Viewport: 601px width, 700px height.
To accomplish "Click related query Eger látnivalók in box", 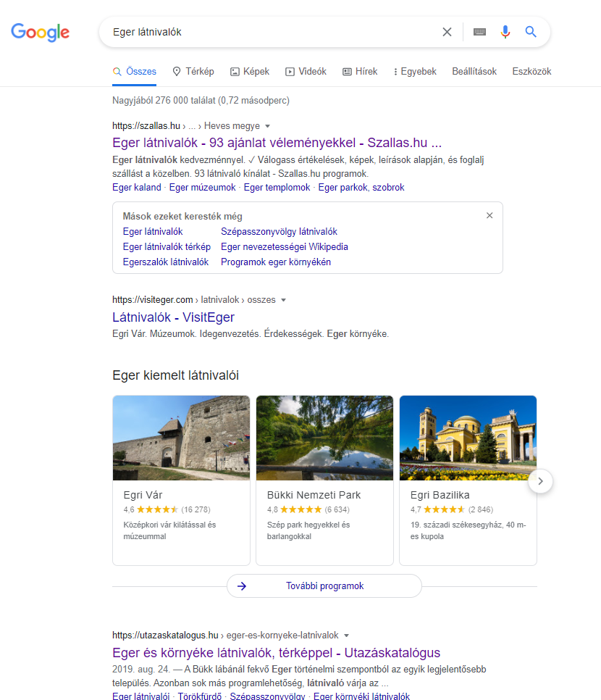I will point(153,232).
